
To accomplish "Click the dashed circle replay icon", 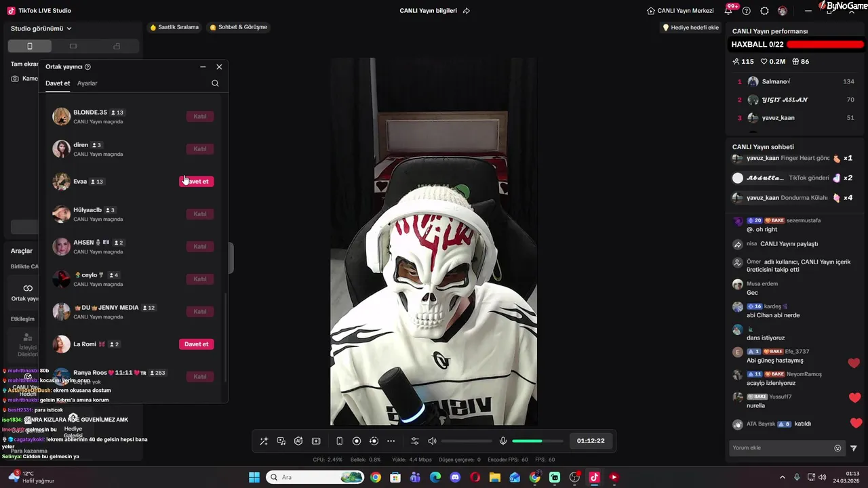I will click(x=374, y=441).
